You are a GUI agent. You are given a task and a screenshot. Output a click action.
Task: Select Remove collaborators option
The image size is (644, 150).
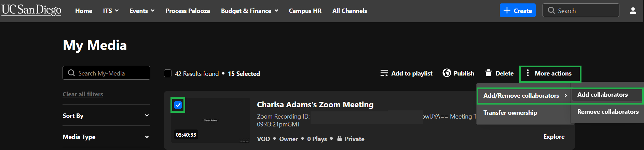[x=608, y=112]
